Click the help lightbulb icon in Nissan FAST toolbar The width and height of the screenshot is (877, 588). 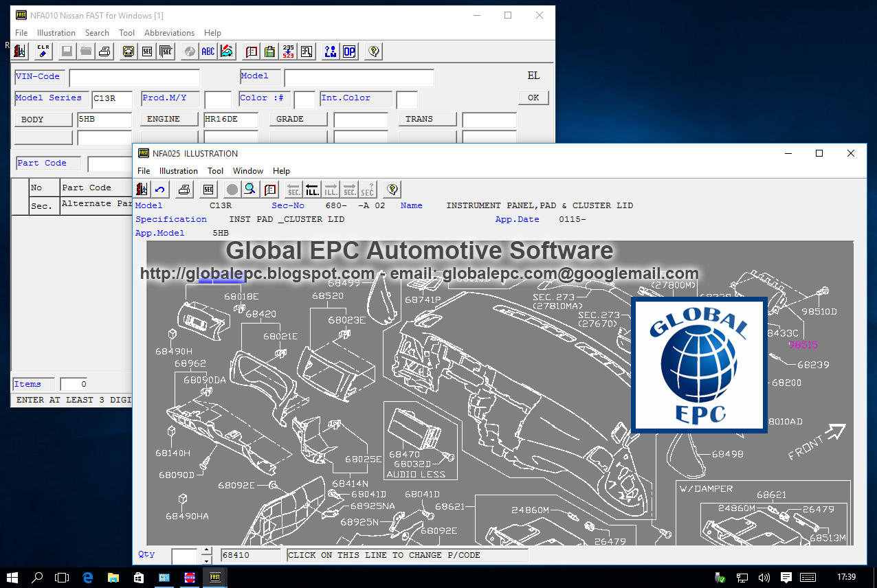click(x=373, y=51)
